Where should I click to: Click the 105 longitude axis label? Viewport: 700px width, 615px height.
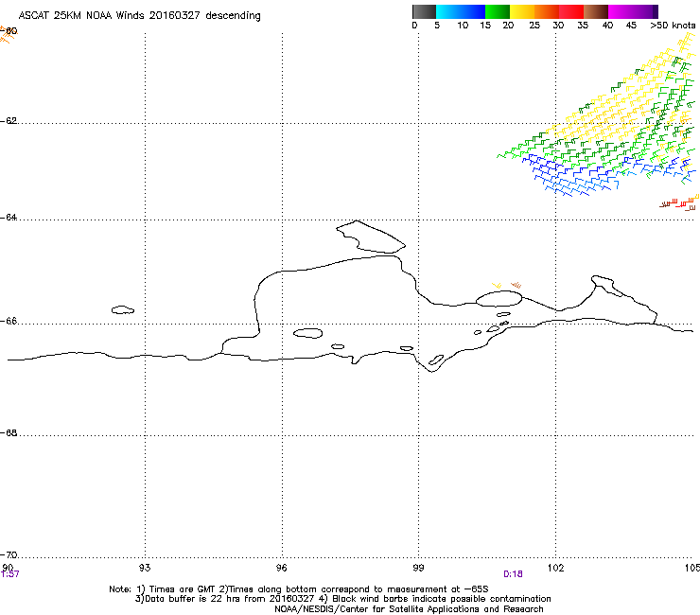[692, 568]
